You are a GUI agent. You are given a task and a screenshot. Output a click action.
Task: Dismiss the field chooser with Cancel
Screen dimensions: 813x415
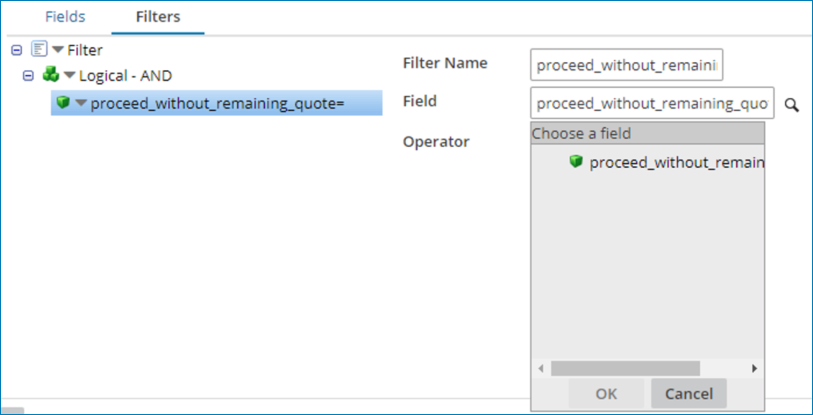(x=689, y=394)
